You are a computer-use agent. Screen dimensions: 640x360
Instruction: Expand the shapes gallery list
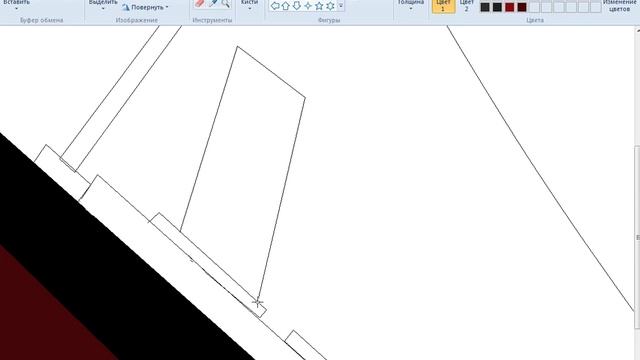pos(341,6)
